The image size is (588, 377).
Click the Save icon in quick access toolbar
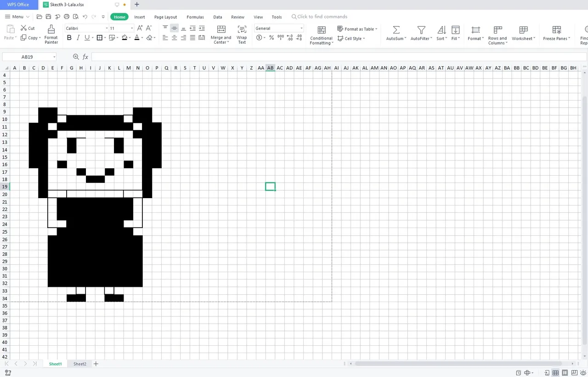tap(48, 17)
